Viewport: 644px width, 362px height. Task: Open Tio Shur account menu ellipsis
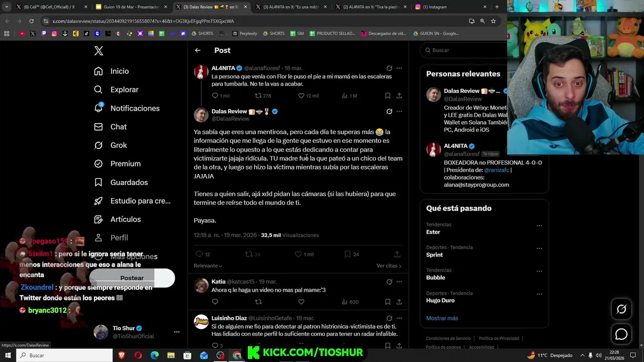177,332
